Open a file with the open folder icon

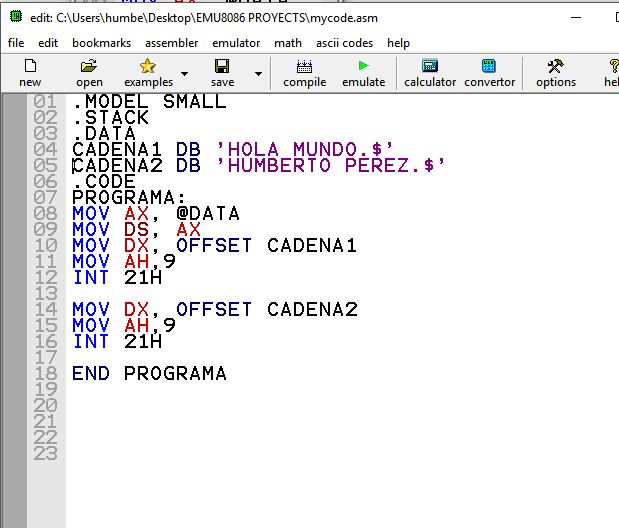pos(89,66)
